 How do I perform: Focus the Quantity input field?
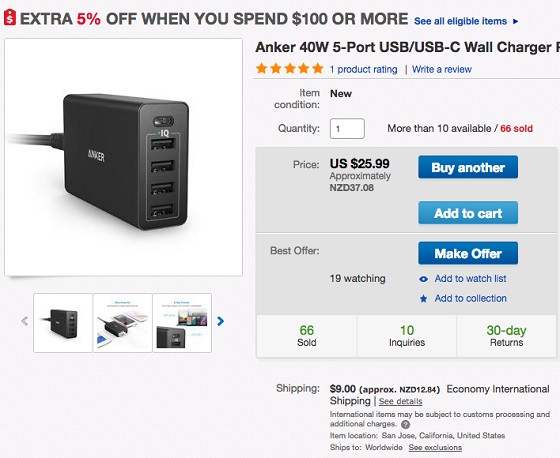coord(347,129)
